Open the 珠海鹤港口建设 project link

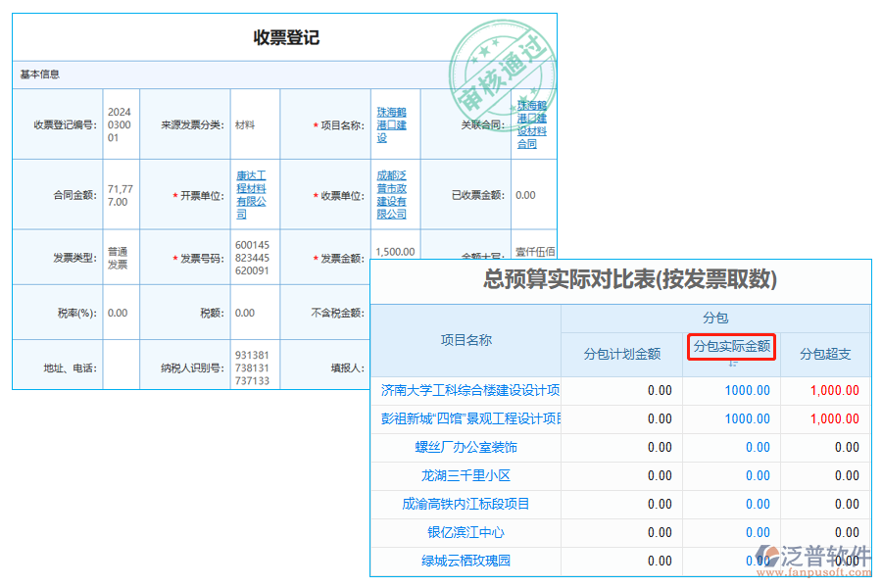click(391, 123)
